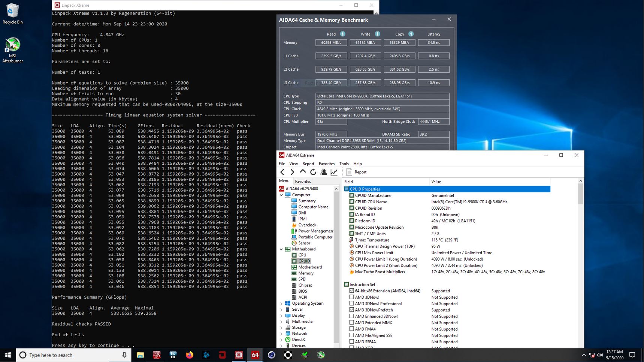
Task: Click the taskbar search box
Action: pyautogui.click(x=74, y=355)
